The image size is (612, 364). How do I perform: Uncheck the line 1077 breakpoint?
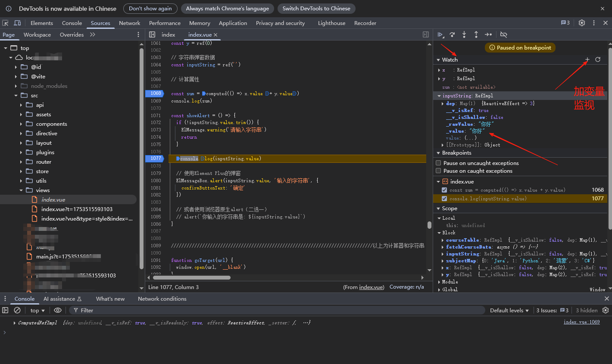(x=444, y=199)
